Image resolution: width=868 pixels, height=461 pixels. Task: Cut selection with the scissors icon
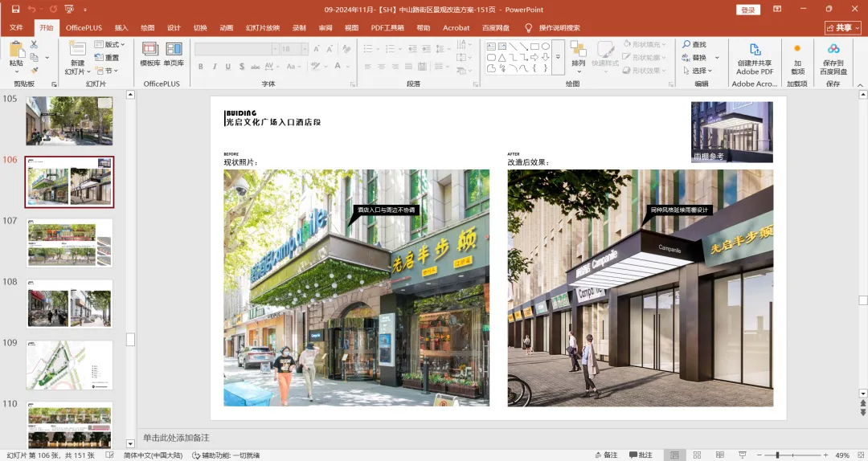click(35, 44)
